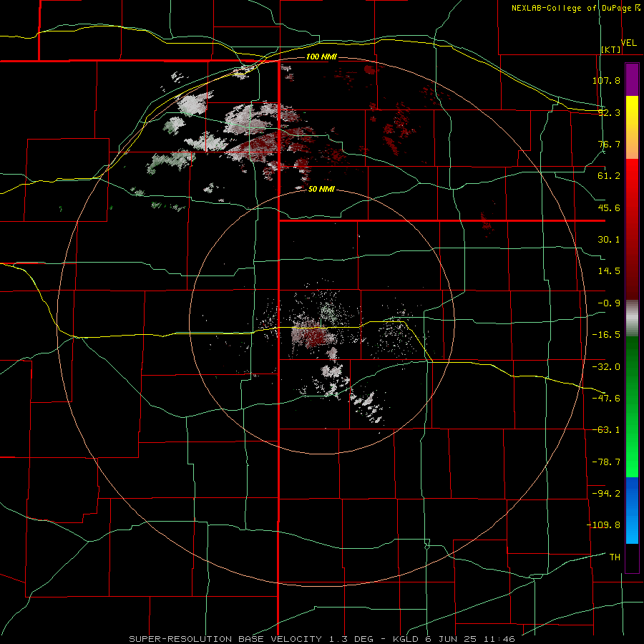Click the 50 NMI range ring label

click(321, 190)
